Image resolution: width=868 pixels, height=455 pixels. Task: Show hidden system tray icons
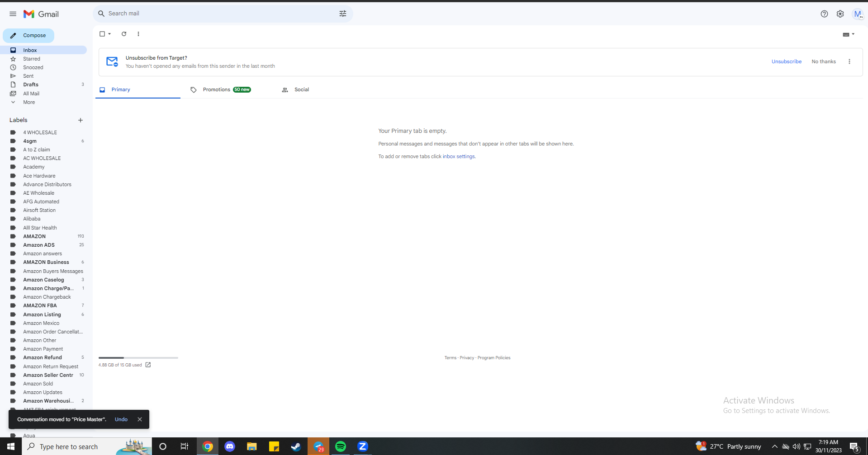tap(774, 446)
